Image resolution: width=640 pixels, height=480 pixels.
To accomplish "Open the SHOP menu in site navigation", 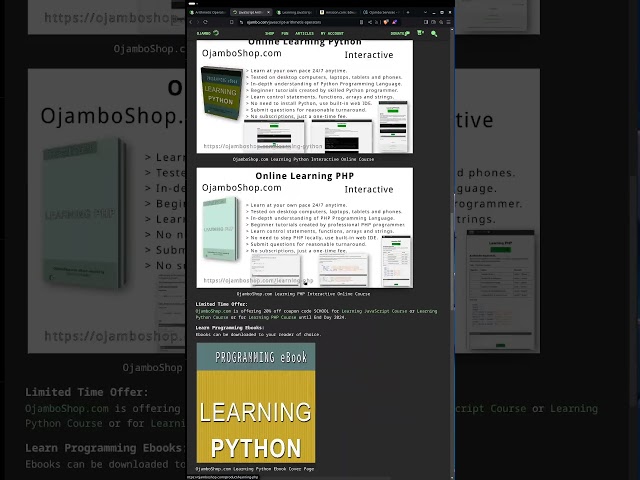I will pos(269,33).
